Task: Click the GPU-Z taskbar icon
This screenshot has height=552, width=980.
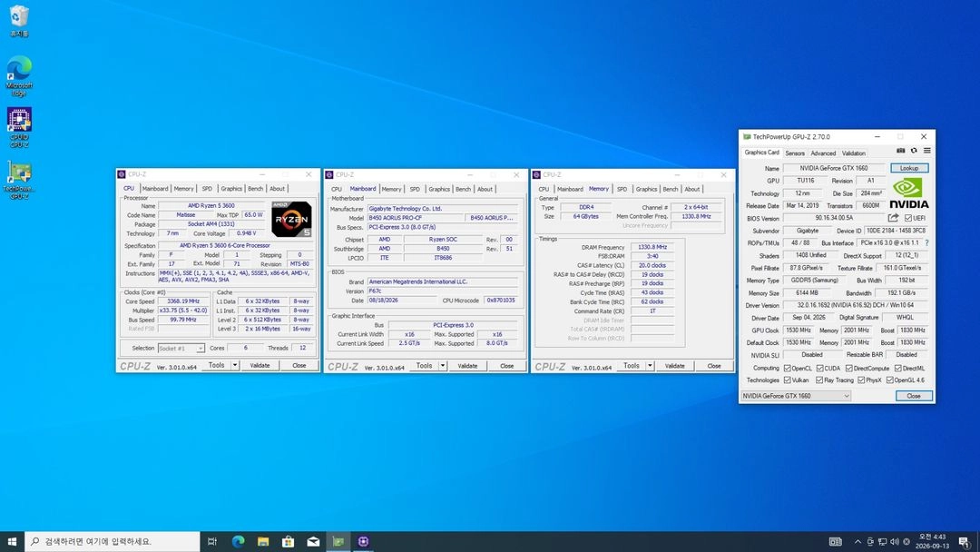Action: 338,541
